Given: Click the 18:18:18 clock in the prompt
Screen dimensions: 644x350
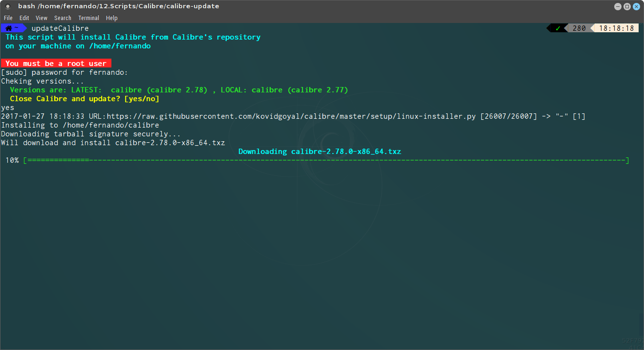Looking at the screenshot, I should tap(616, 28).
